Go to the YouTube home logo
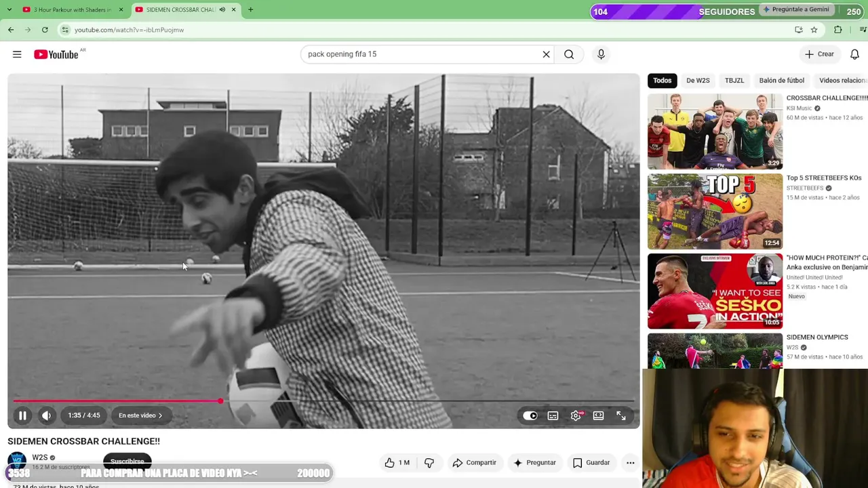 click(x=56, y=54)
